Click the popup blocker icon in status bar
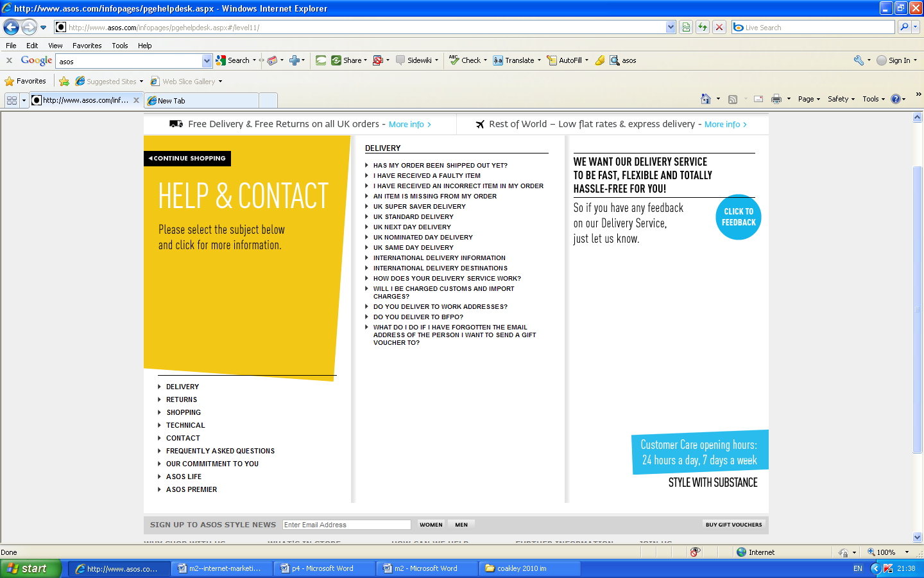Screen dimensions: 924x578 696,552
